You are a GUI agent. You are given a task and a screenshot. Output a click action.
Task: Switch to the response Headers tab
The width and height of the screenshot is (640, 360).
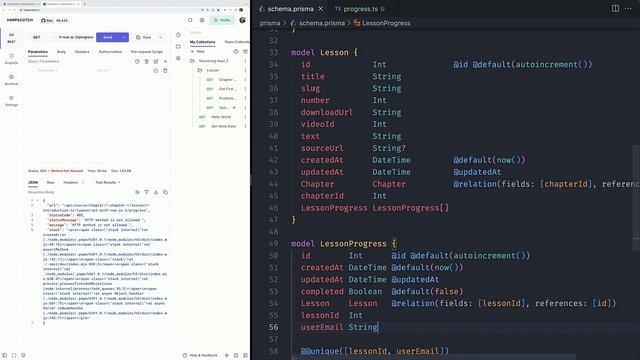click(71, 182)
